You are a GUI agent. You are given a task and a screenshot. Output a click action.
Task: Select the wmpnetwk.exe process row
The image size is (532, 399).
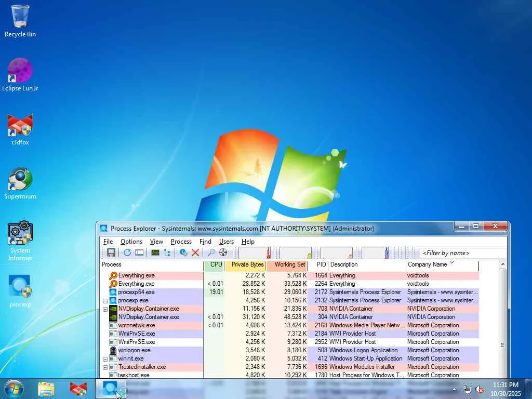[x=290, y=325]
